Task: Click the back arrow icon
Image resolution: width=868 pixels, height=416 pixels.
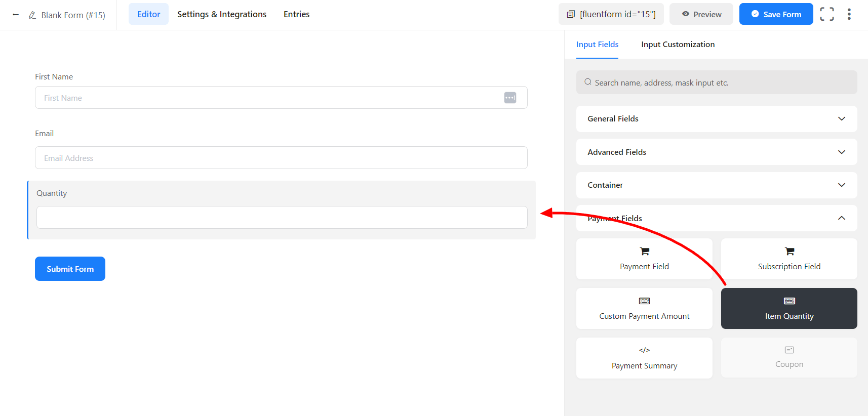Action: coord(16,15)
